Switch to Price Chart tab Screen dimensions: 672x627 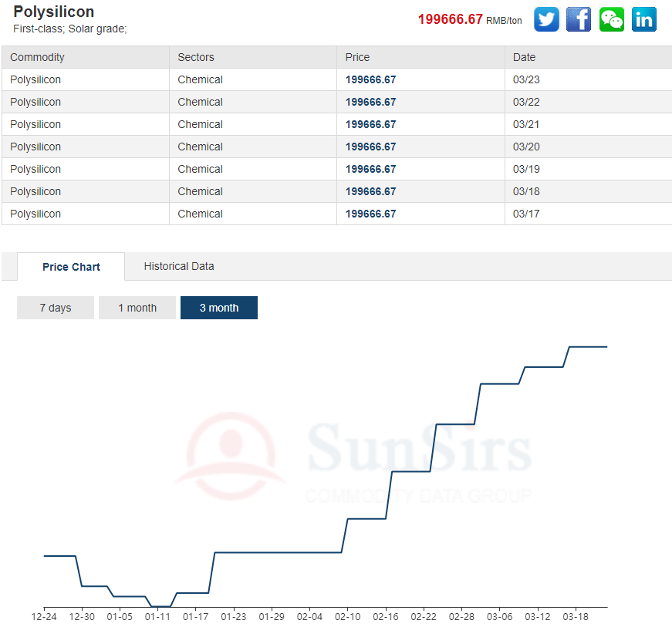pos(71,267)
